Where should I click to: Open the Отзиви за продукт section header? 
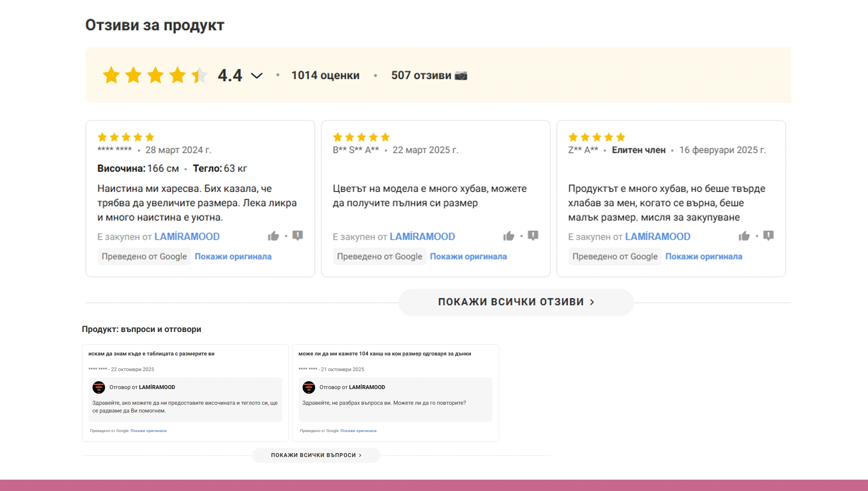click(x=155, y=25)
